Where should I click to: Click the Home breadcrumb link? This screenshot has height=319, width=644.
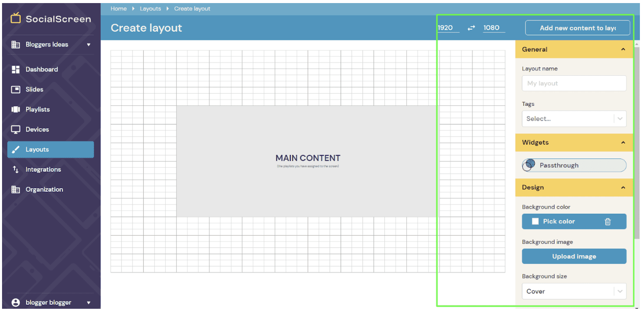(x=119, y=9)
